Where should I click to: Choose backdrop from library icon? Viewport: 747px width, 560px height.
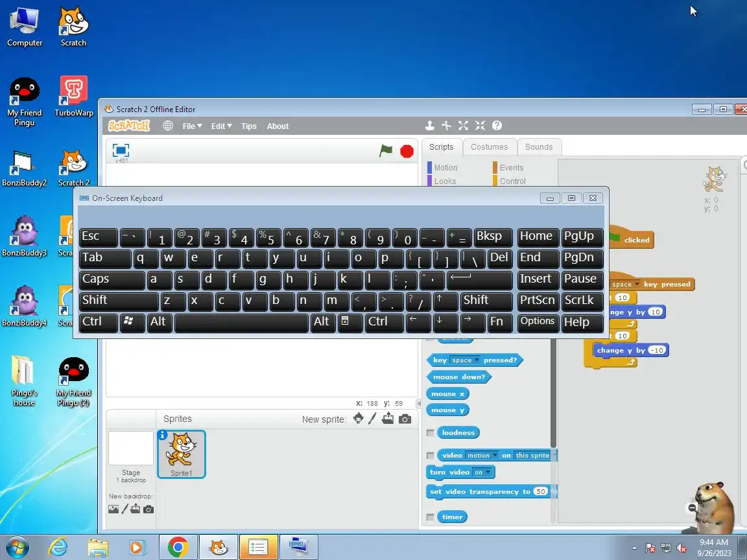(113, 509)
